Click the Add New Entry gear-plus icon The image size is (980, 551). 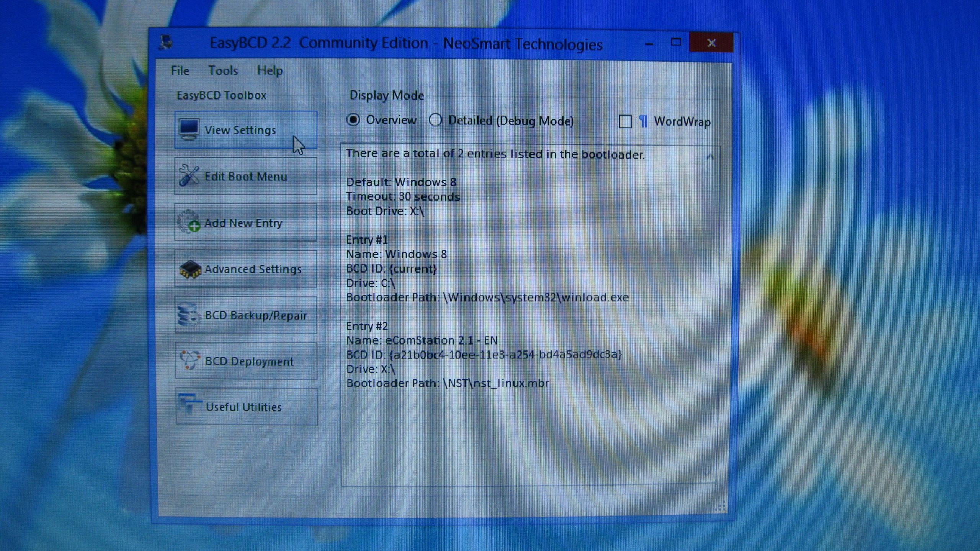pos(189,222)
